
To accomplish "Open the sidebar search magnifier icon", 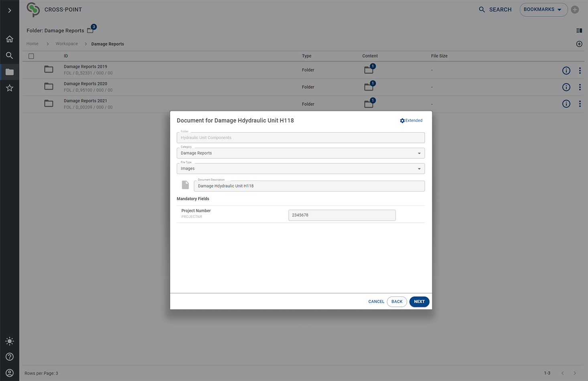I will click(x=10, y=55).
